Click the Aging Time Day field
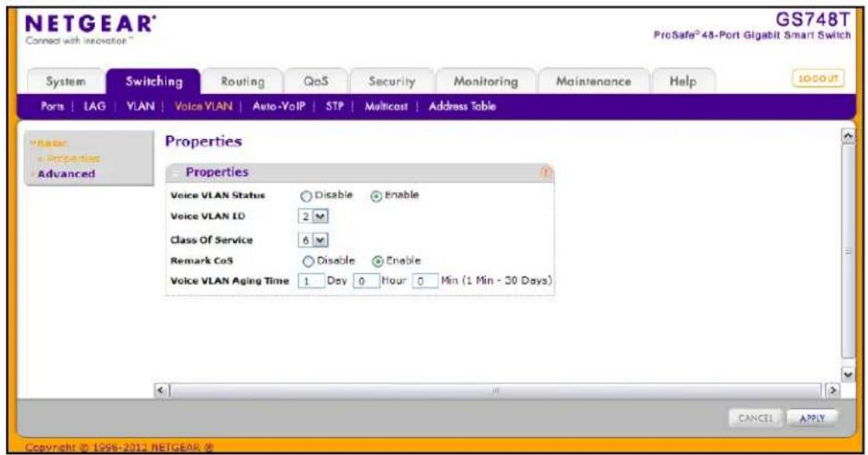Image resolution: width=868 pixels, height=455 pixels. [x=311, y=281]
